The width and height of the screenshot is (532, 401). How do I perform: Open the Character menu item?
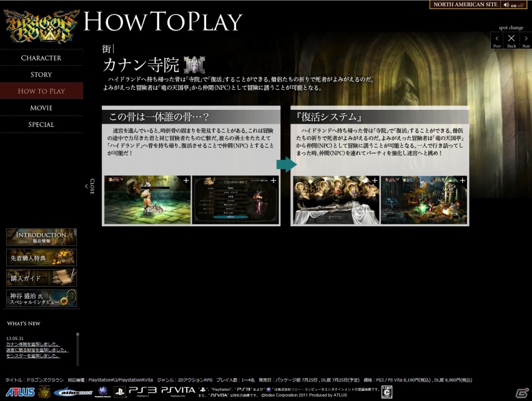coord(42,58)
